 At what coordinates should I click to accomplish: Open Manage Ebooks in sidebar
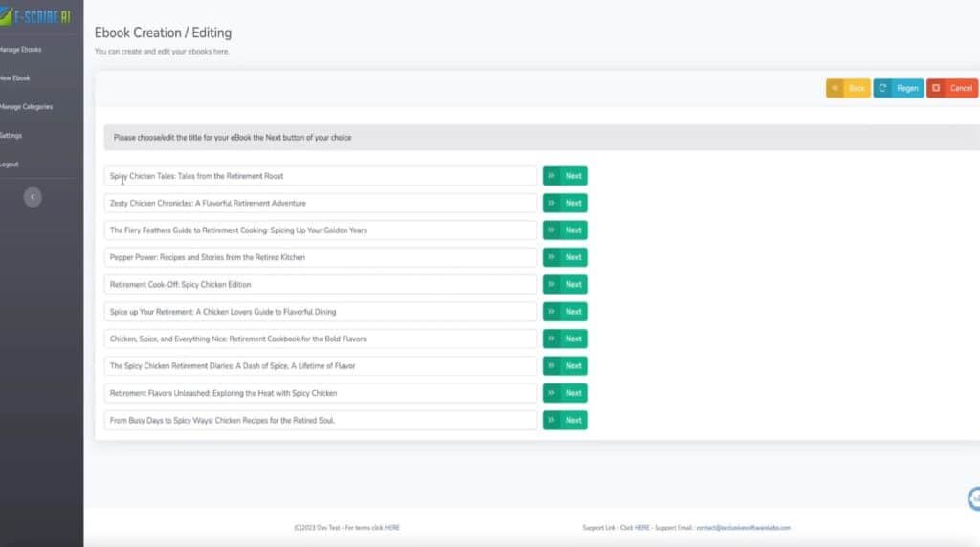[21, 50]
